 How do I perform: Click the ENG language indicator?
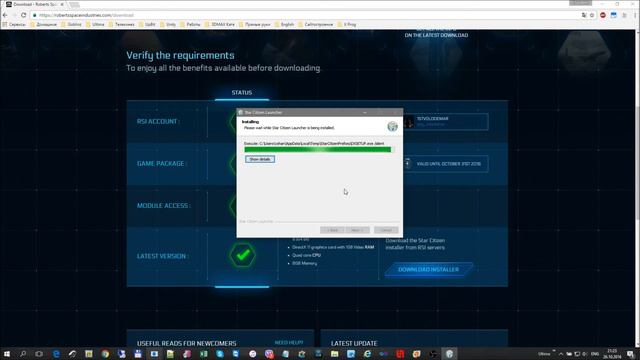595,354
